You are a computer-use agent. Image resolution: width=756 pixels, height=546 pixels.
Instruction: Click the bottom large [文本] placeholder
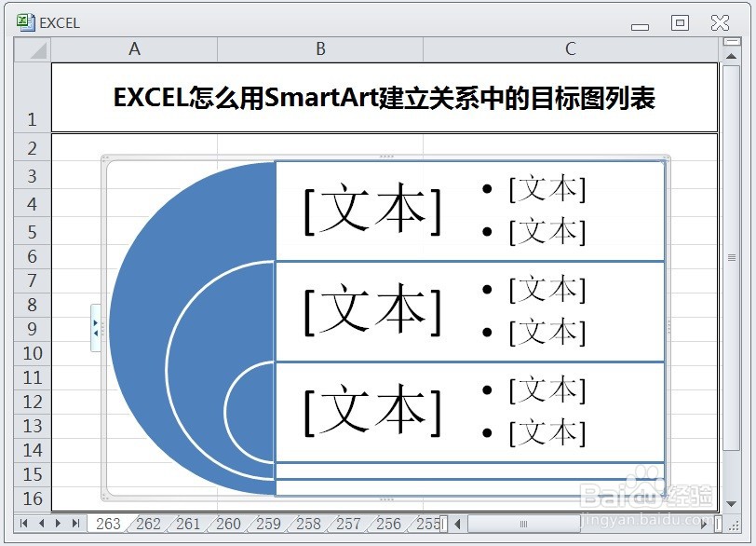click(372, 411)
